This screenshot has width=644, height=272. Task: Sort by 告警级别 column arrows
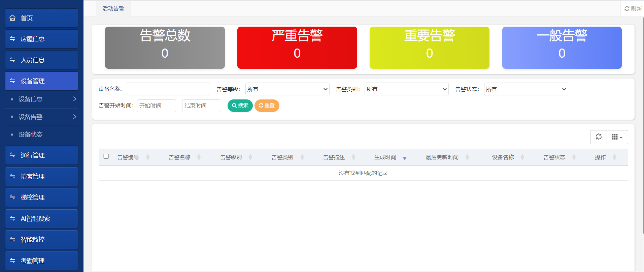click(250, 157)
